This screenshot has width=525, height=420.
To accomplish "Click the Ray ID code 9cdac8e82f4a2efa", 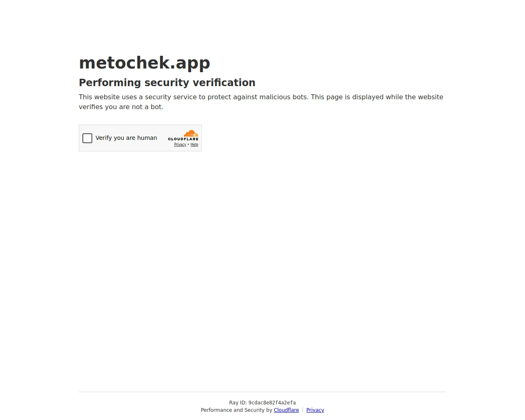I will click(272, 403).
